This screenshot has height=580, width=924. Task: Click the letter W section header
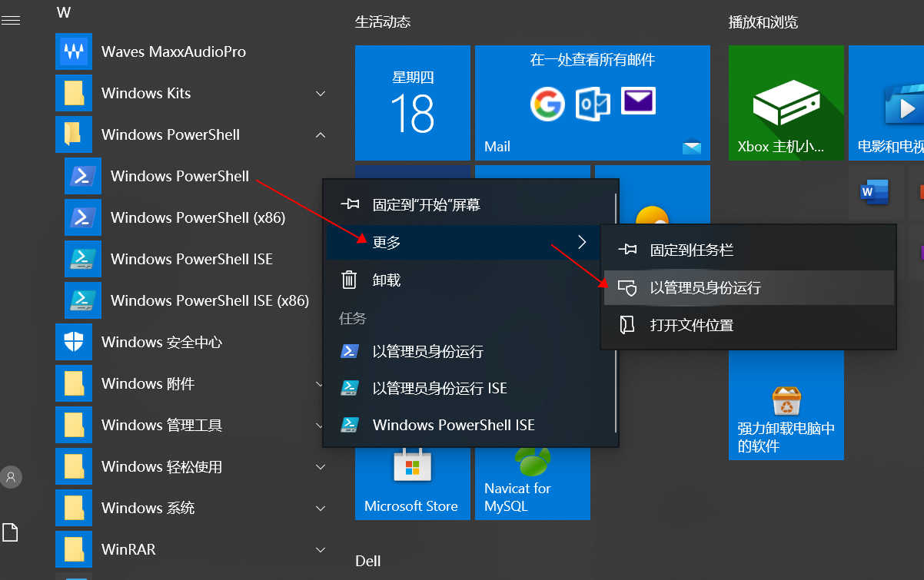(x=64, y=12)
